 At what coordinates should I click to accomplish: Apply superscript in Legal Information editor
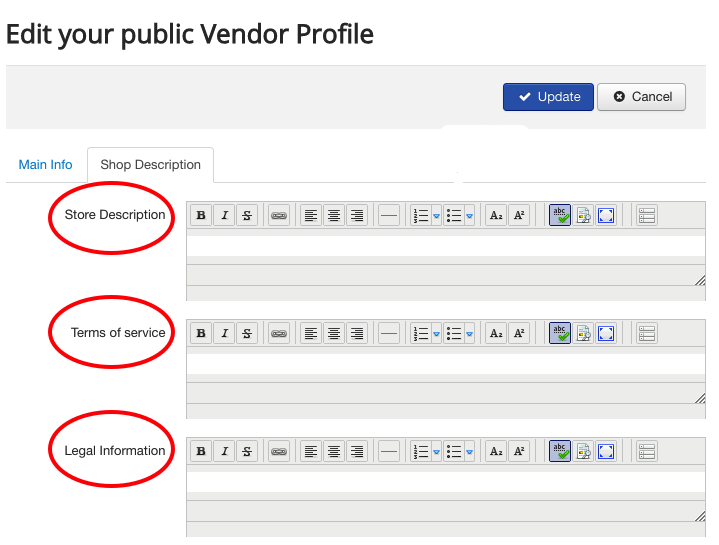(x=519, y=451)
